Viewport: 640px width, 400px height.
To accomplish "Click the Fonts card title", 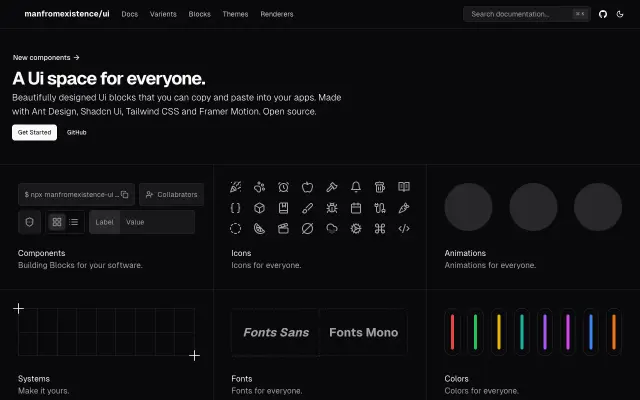I will 242,379.
